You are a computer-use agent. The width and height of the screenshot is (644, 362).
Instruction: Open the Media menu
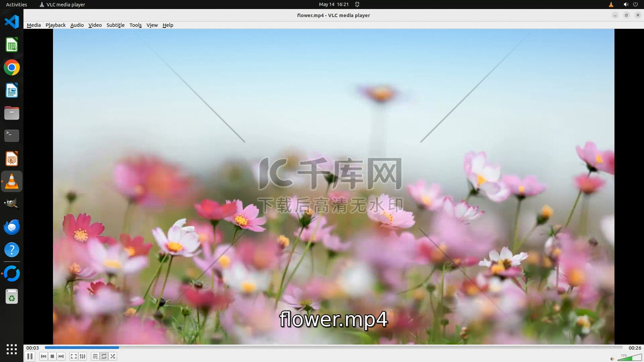point(34,25)
